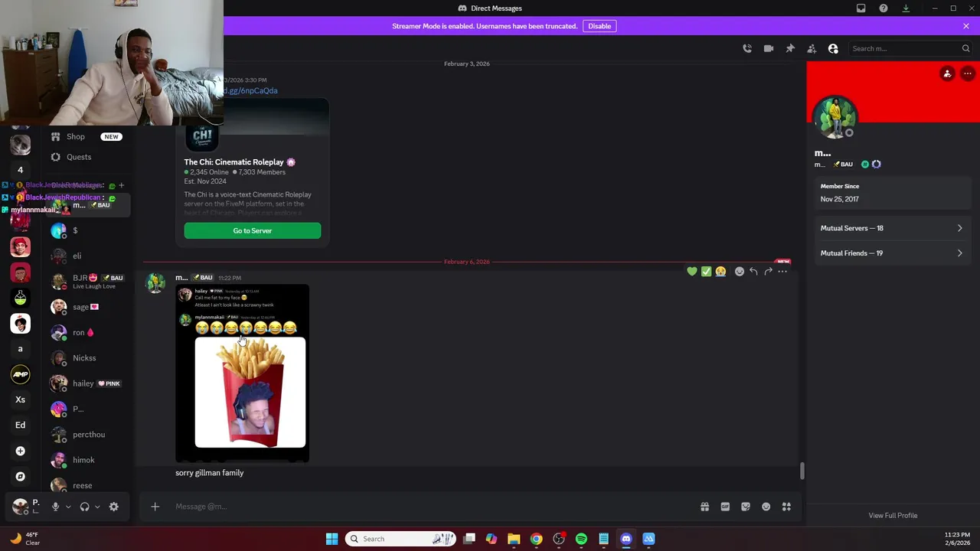Open DM with sage
This screenshot has height=551, width=980.
[87, 307]
